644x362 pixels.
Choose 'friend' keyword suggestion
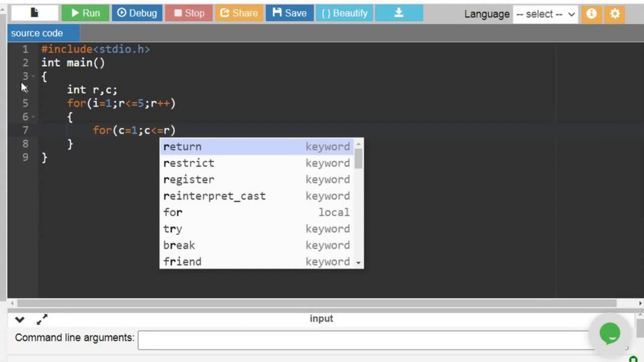257,261
